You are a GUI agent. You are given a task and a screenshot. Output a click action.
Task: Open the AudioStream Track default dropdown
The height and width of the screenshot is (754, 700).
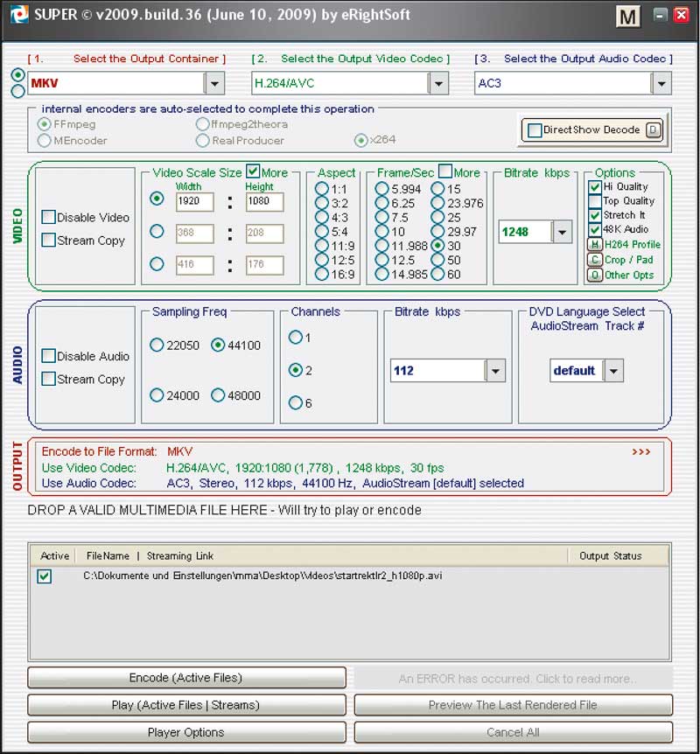click(613, 371)
